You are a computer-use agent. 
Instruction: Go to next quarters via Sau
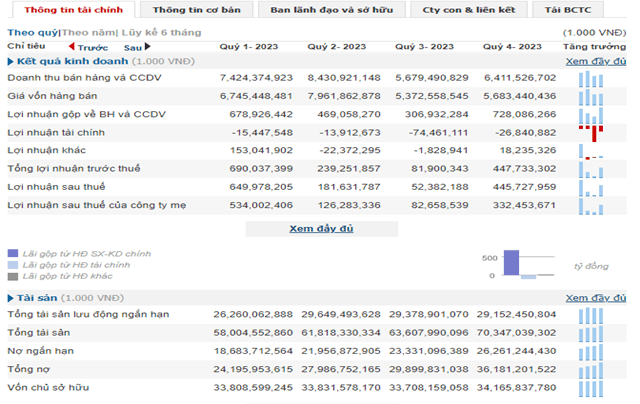tap(133, 48)
